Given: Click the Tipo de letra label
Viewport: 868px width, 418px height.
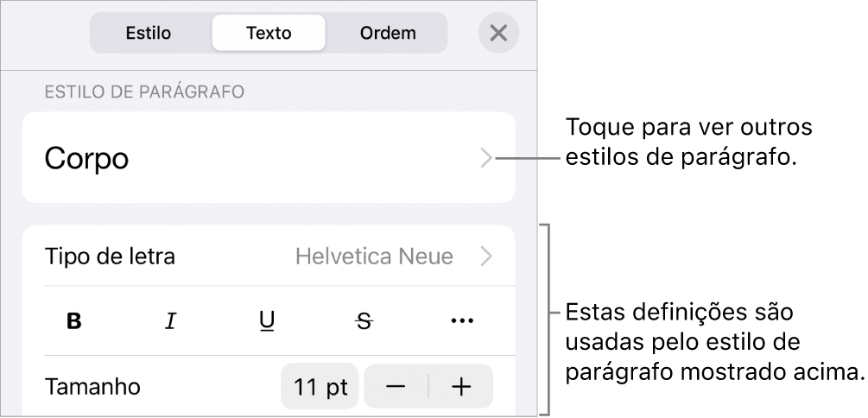Looking at the screenshot, I should 110,256.
